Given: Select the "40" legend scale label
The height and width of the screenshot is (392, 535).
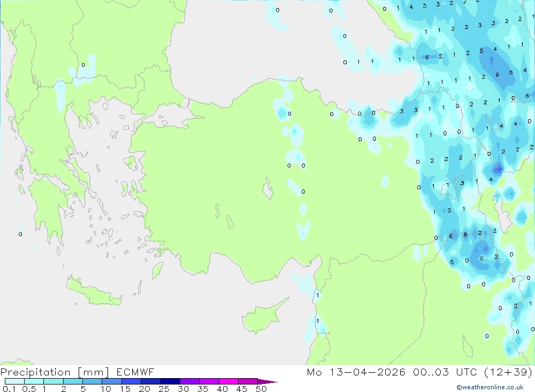Looking at the screenshot, I should coord(222,389).
